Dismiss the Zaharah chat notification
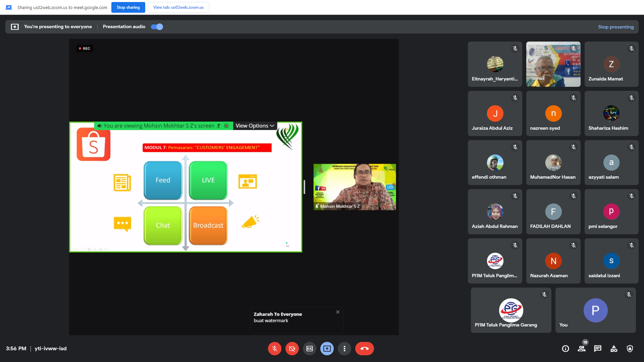 click(x=338, y=312)
